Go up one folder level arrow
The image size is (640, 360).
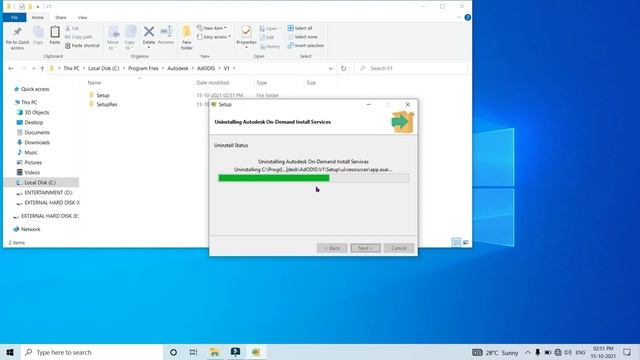(42, 69)
